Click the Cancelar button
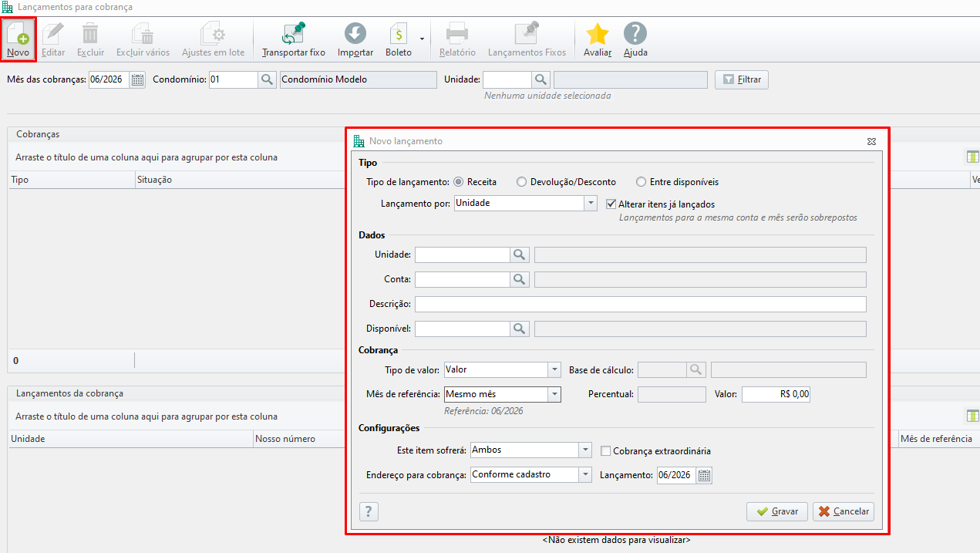Viewport: 980px width, 553px height. point(844,511)
